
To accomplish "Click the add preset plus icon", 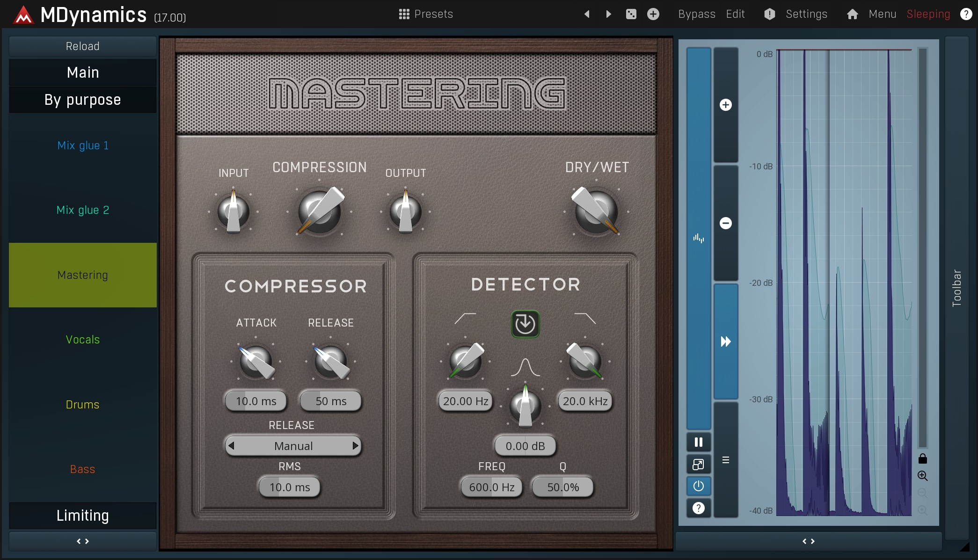I will (x=653, y=14).
